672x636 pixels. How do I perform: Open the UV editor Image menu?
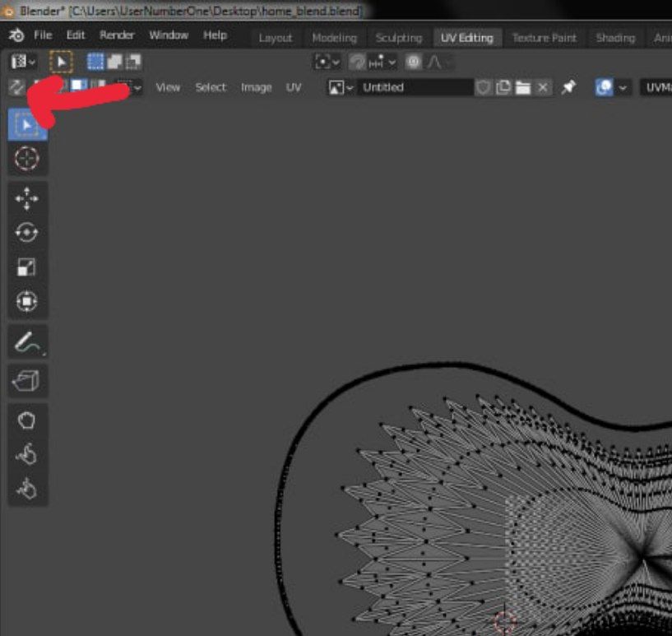click(257, 87)
